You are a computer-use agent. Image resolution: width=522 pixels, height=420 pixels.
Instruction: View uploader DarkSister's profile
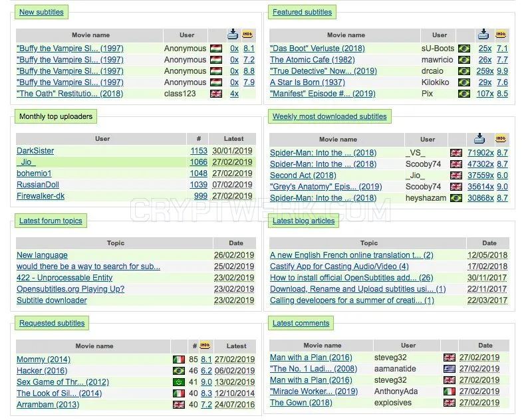point(35,151)
